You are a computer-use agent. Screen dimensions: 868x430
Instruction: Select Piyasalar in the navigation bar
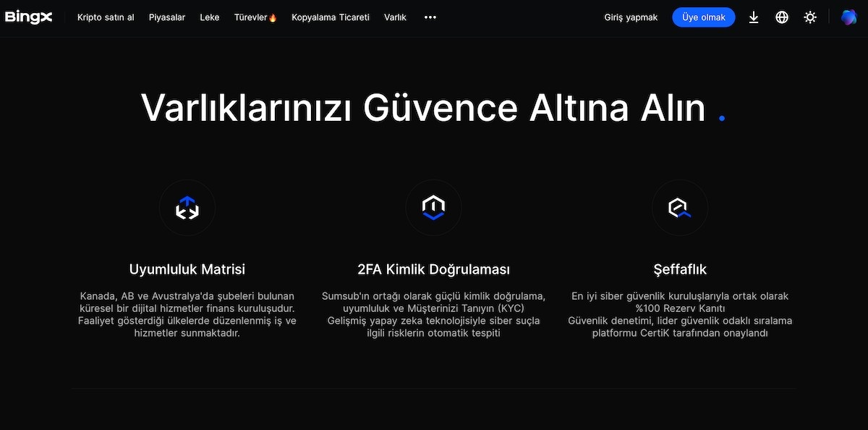pos(167,17)
